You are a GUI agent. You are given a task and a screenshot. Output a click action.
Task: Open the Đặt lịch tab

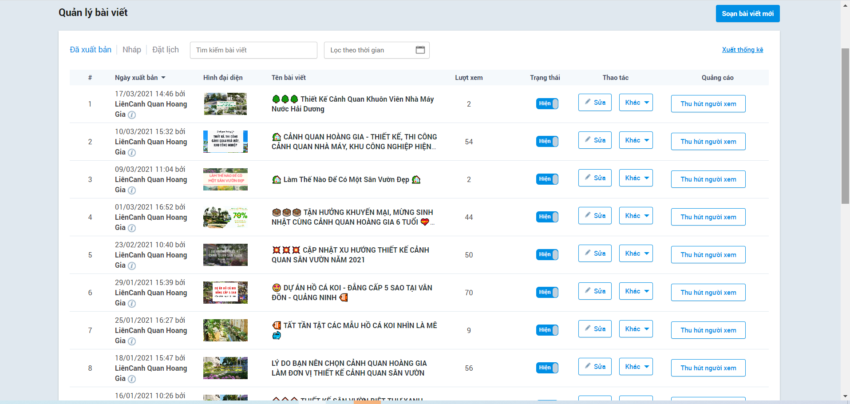point(166,50)
